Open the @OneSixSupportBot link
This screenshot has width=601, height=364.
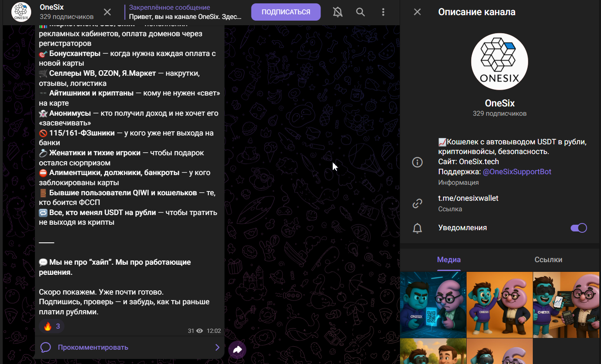point(517,172)
